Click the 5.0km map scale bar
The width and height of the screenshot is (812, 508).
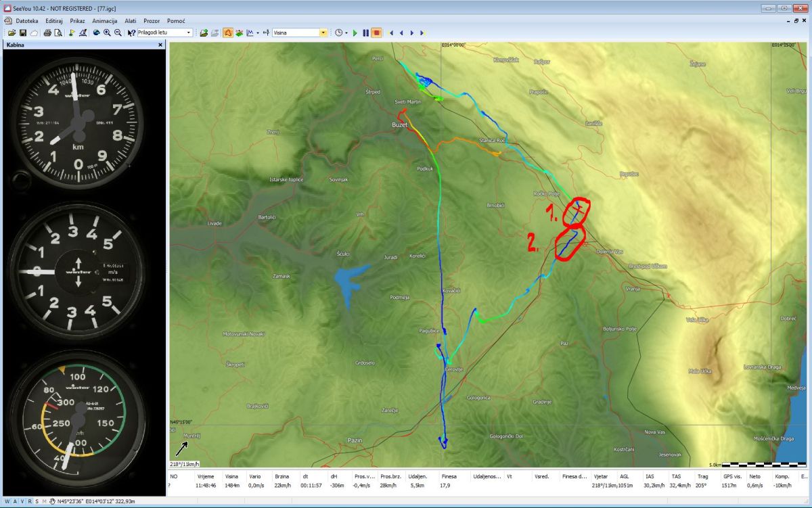click(x=763, y=465)
